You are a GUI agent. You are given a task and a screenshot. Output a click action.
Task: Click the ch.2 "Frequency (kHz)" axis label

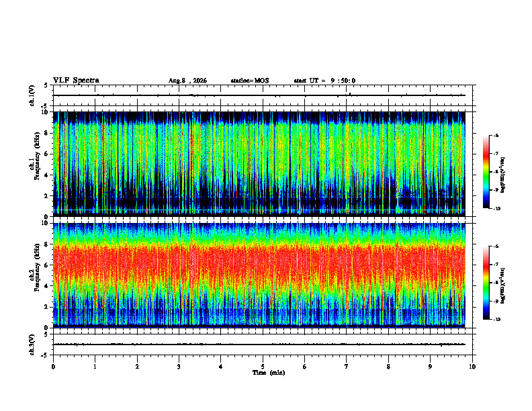coord(37,267)
